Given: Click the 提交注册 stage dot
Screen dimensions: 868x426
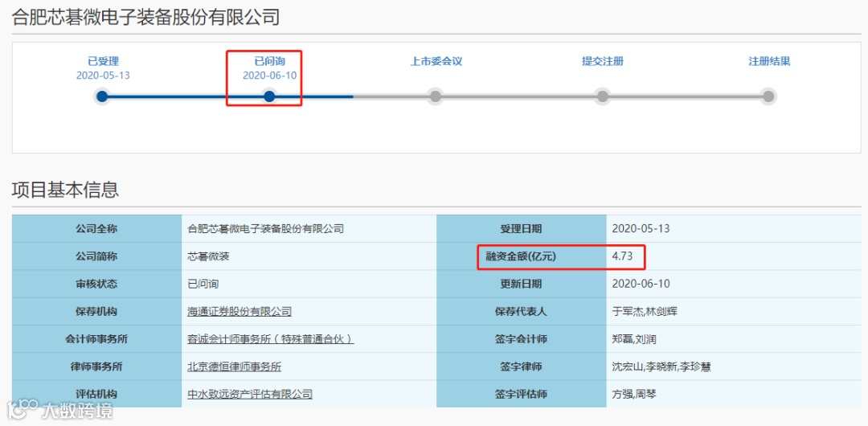Looking at the screenshot, I should click(x=603, y=96).
